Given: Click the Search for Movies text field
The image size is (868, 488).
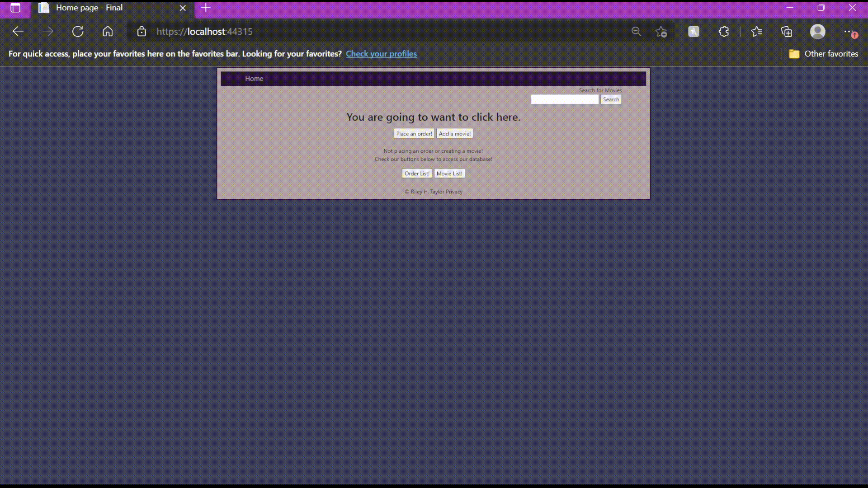Looking at the screenshot, I should coord(564,99).
